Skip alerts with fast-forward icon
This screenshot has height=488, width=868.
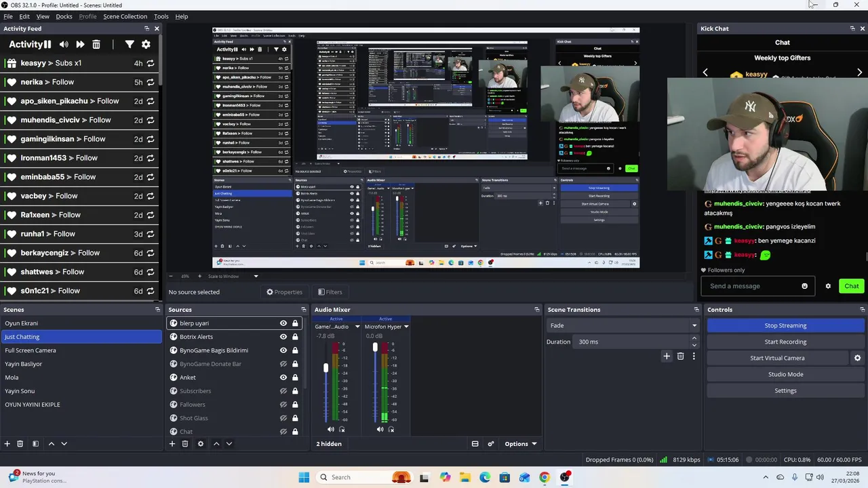[80, 44]
